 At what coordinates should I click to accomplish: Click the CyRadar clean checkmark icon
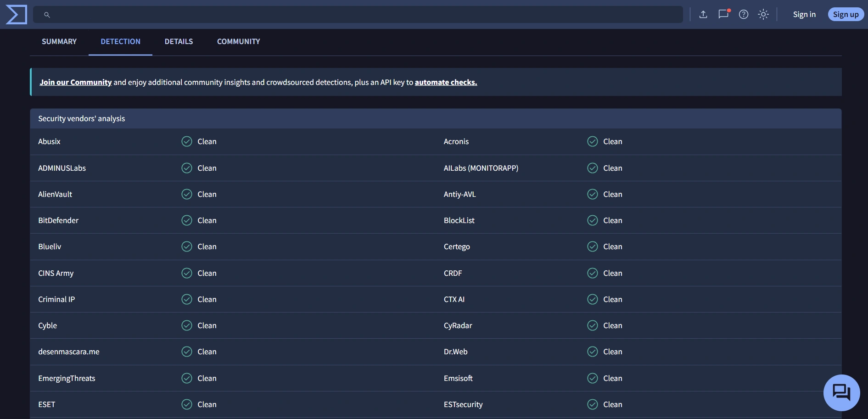click(x=593, y=325)
